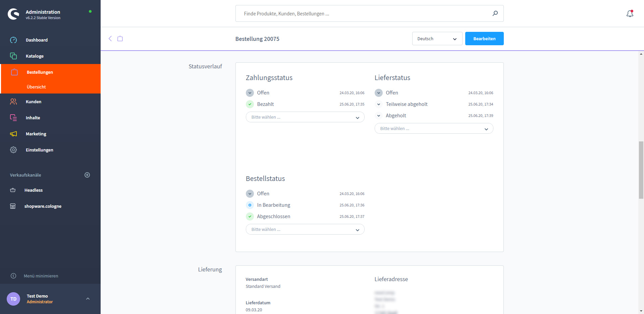Expand the Test Demo user menu chevron
Viewport: 644px width, 314px height.
(88, 299)
